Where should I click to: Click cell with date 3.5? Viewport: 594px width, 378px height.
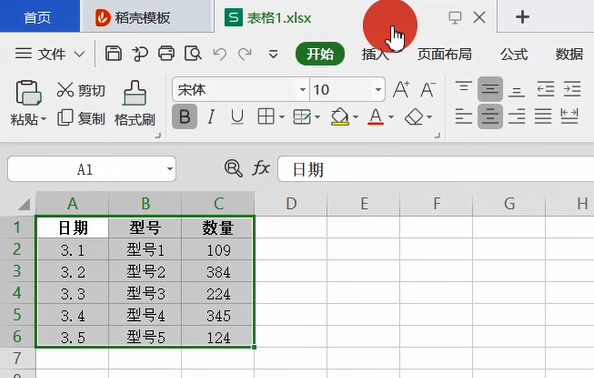72,337
